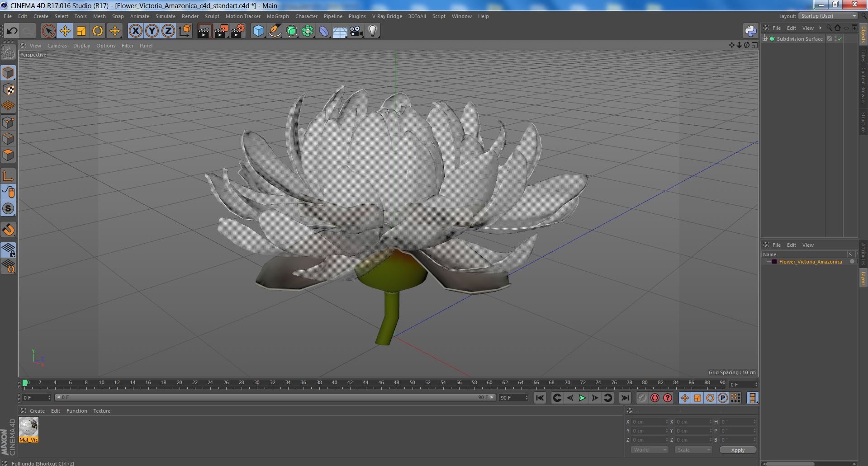Open World coordinate mode dropdown
The width and height of the screenshot is (868, 466).
(649, 450)
